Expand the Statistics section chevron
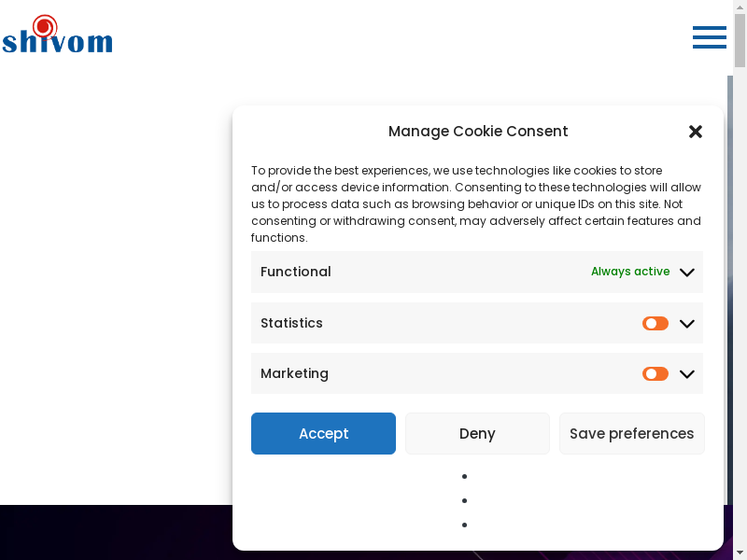Viewport: 747px width, 560px height. click(x=687, y=324)
